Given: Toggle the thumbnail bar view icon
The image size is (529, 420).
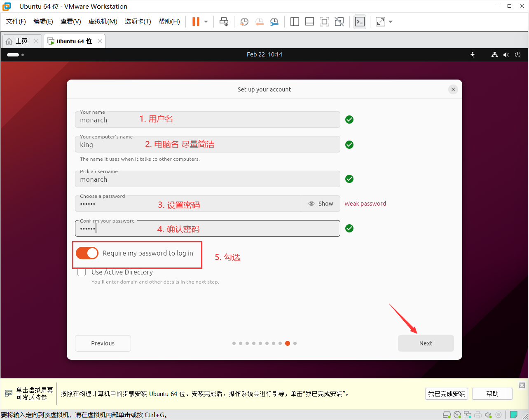Looking at the screenshot, I should [x=309, y=22].
